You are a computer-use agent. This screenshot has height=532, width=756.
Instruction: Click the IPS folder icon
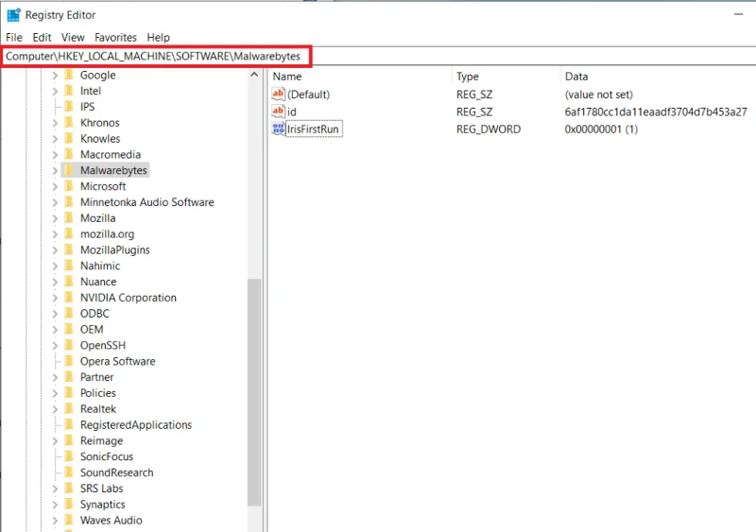tap(69, 107)
